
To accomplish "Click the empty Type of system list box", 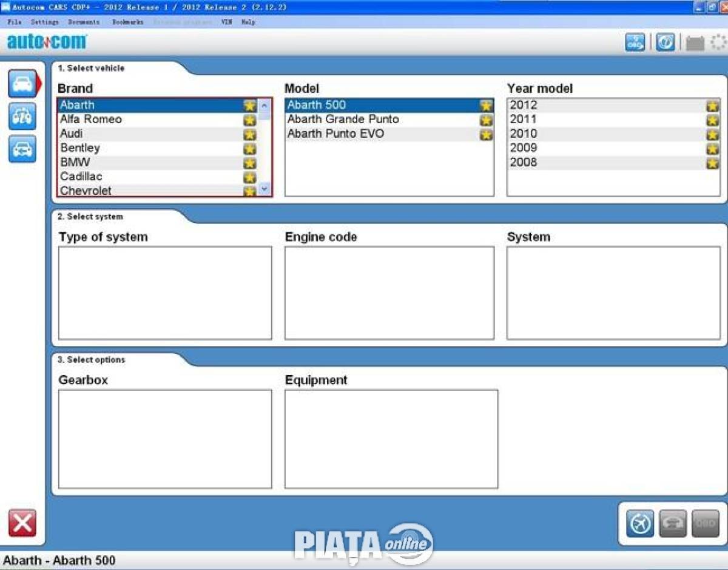I will pyautogui.click(x=165, y=293).
